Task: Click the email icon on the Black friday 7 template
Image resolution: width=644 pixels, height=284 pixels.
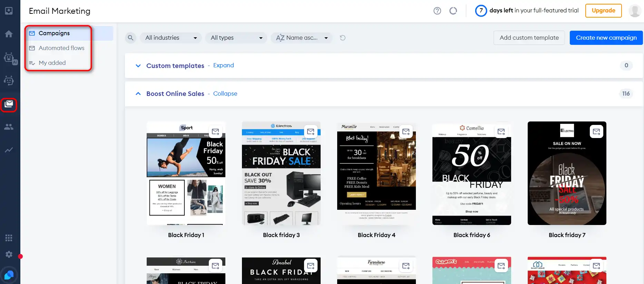Action: click(x=596, y=131)
